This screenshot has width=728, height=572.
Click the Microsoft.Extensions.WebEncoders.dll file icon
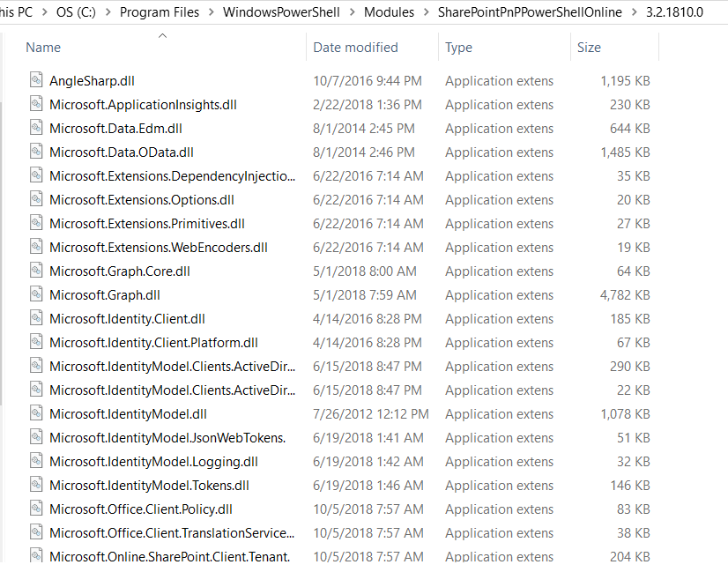(36, 247)
